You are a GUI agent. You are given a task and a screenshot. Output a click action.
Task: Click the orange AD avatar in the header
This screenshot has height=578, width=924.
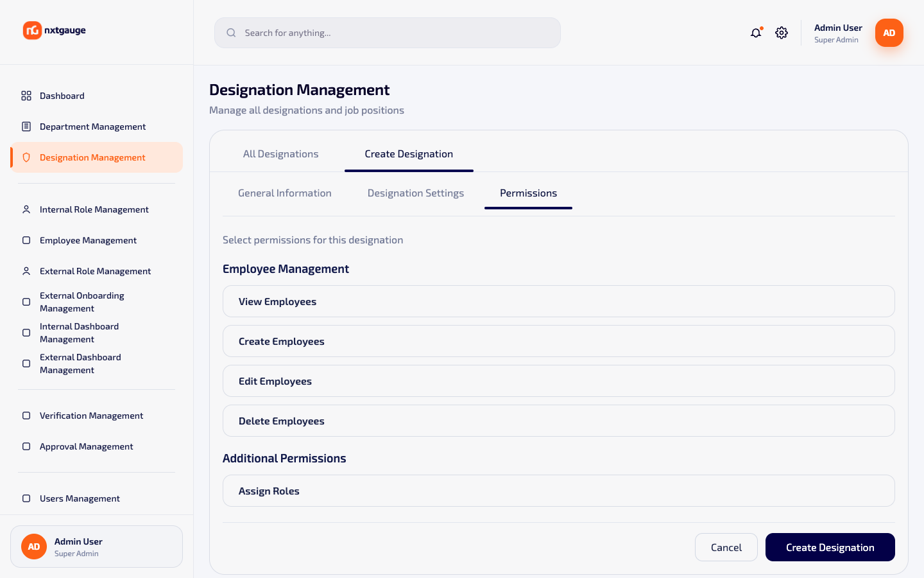[889, 33]
